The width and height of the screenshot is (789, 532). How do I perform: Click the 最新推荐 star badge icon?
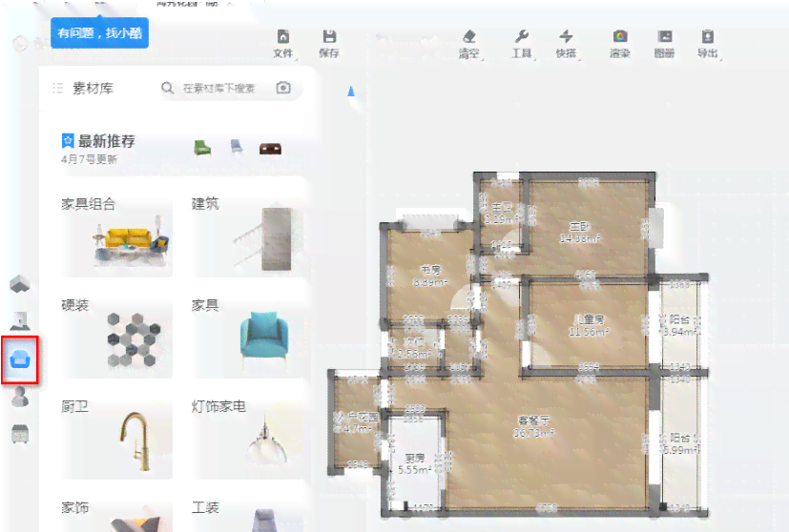click(68, 141)
